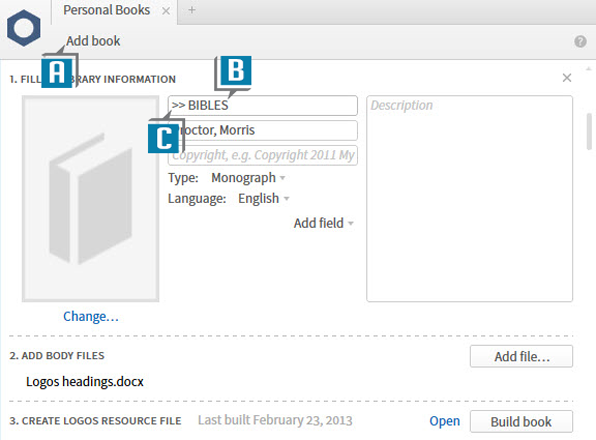Viewport: 596px width, 440px height.
Task: Click the Build book button
Action: [x=521, y=421]
